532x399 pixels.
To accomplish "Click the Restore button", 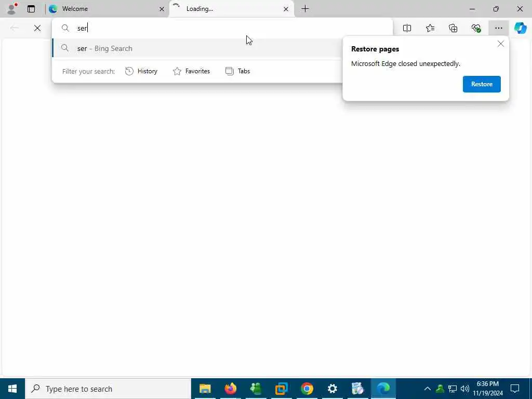I will [x=482, y=84].
